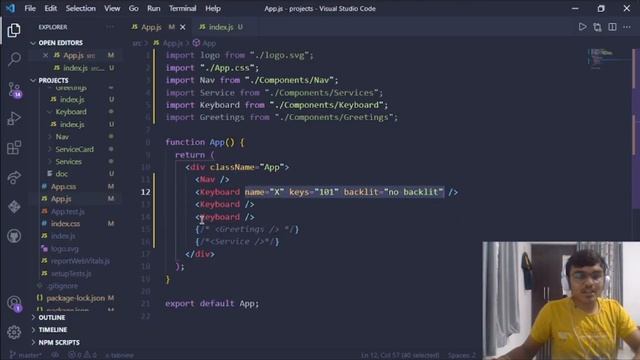Open App.css in the file tree

pos(63,187)
